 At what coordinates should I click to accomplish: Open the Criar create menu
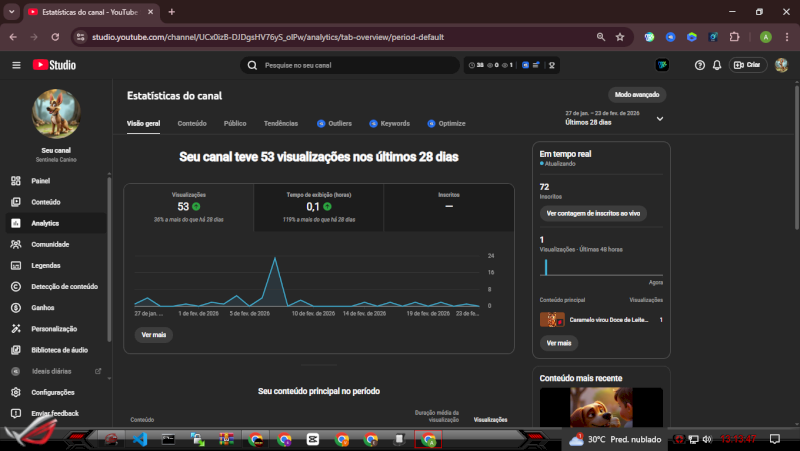[x=748, y=65]
